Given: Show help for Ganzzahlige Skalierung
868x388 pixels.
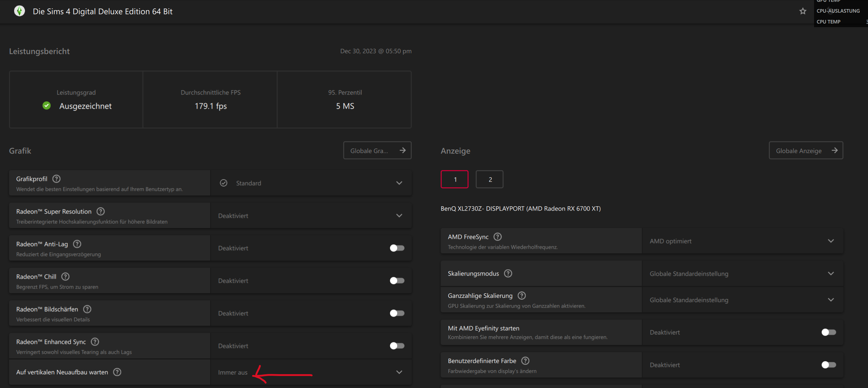Looking at the screenshot, I should (x=522, y=296).
